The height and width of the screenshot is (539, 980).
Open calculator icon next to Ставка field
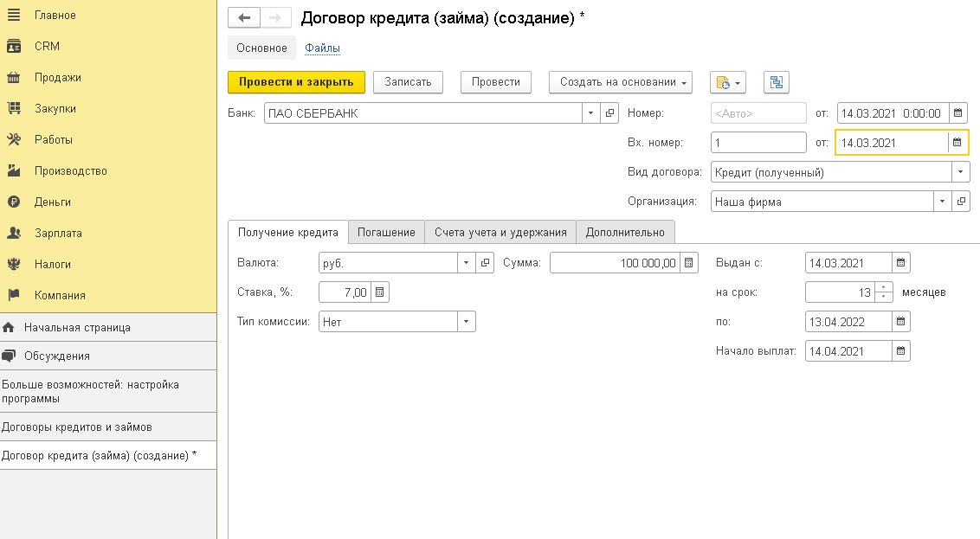[381, 292]
